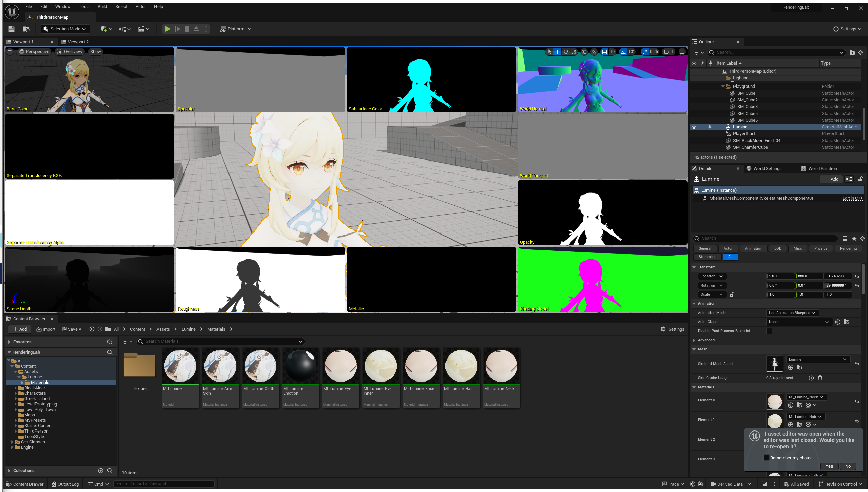868x492 pixels.
Task: Select the Rotate tool in the viewport
Action: coord(565,52)
